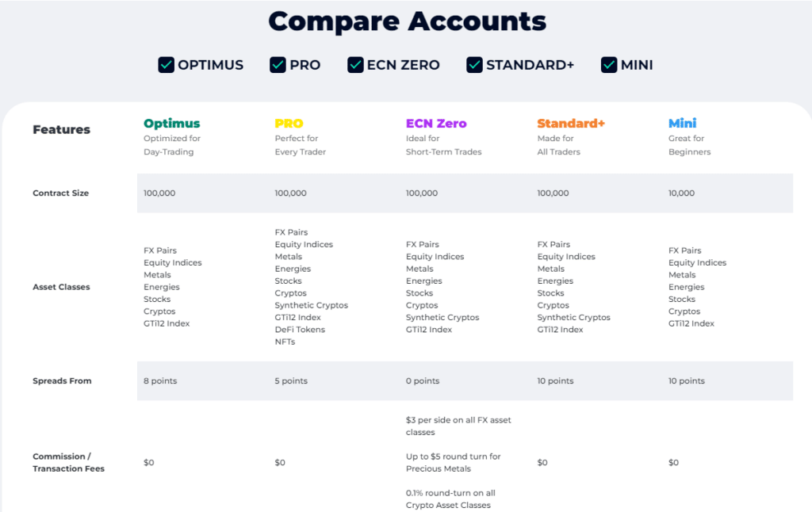812x512 pixels.
Task: Click the Commission / Transaction Fees label
Action: click(x=68, y=462)
